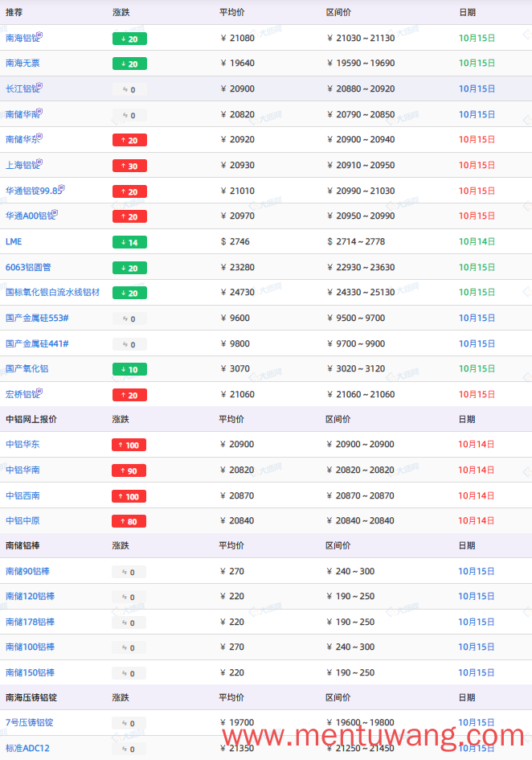
Task: Click the green ↓10 badge in 国产氧化铝 row
Action: [x=129, y=369]
